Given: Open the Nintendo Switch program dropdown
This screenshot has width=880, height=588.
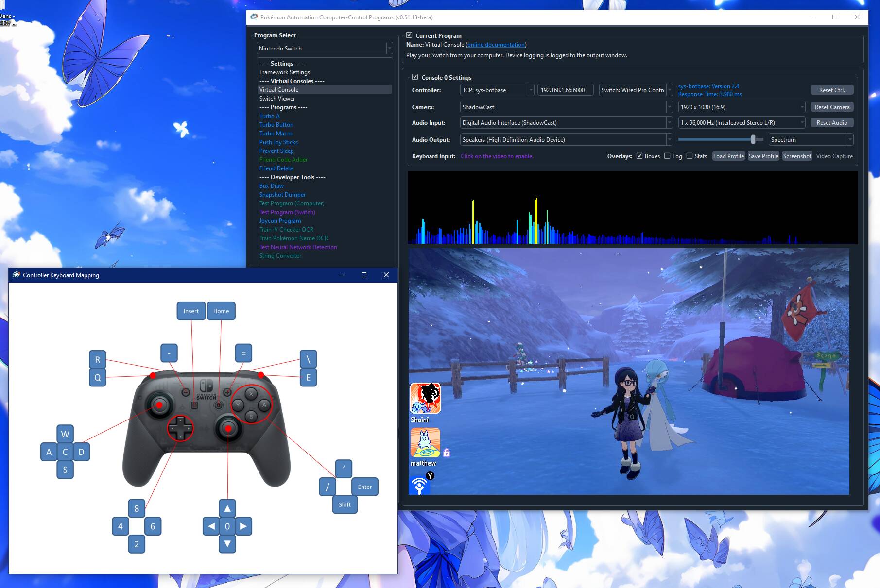Looking at the screenshot, I should click(324, 49).
